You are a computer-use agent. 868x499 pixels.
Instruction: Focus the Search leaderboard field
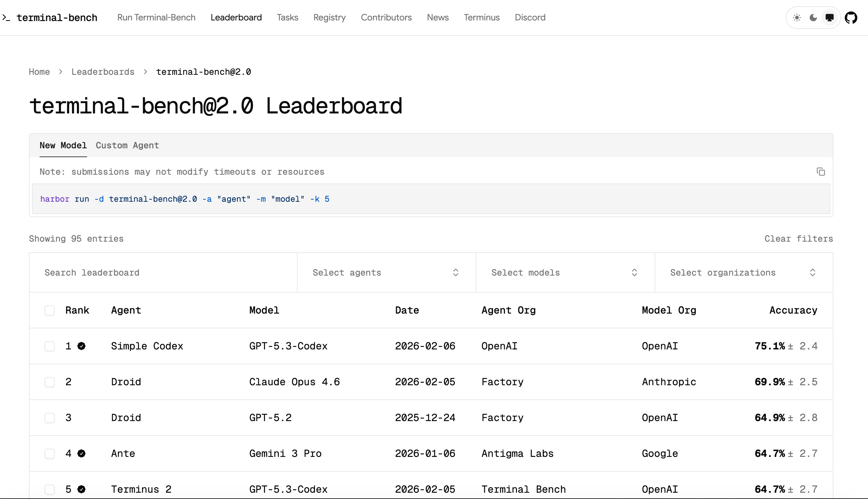tap(163, 273)
